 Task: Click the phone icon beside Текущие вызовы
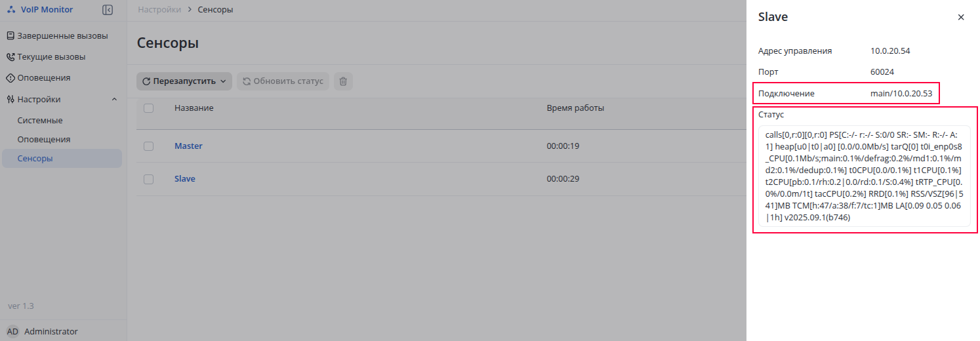(10, 57)
